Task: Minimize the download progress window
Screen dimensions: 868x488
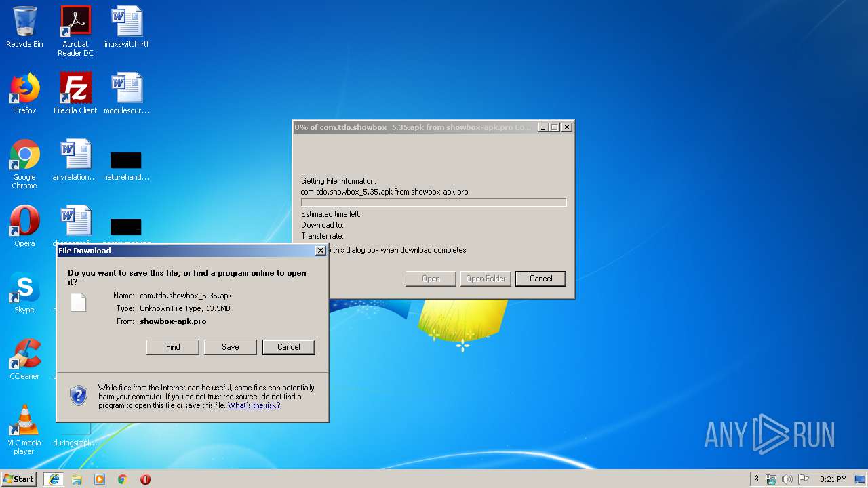Action: click(543, 127)
